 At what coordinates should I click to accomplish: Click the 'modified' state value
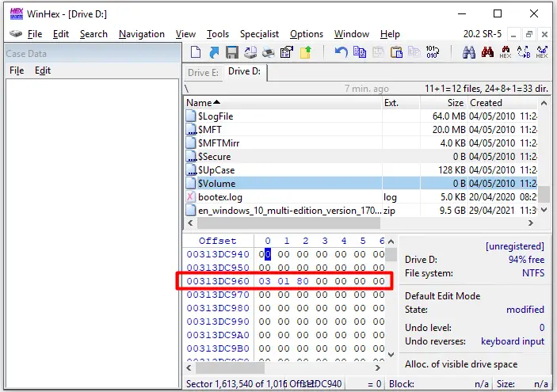(525, 310)
